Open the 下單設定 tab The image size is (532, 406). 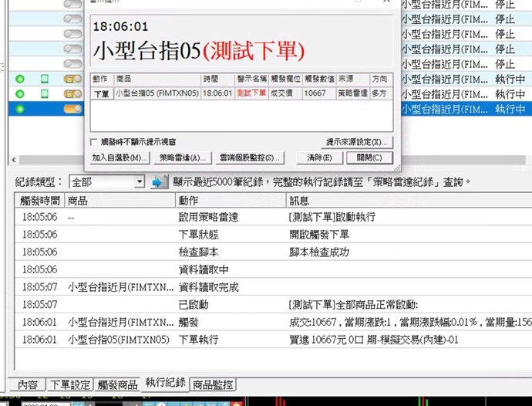coord(70,384)
